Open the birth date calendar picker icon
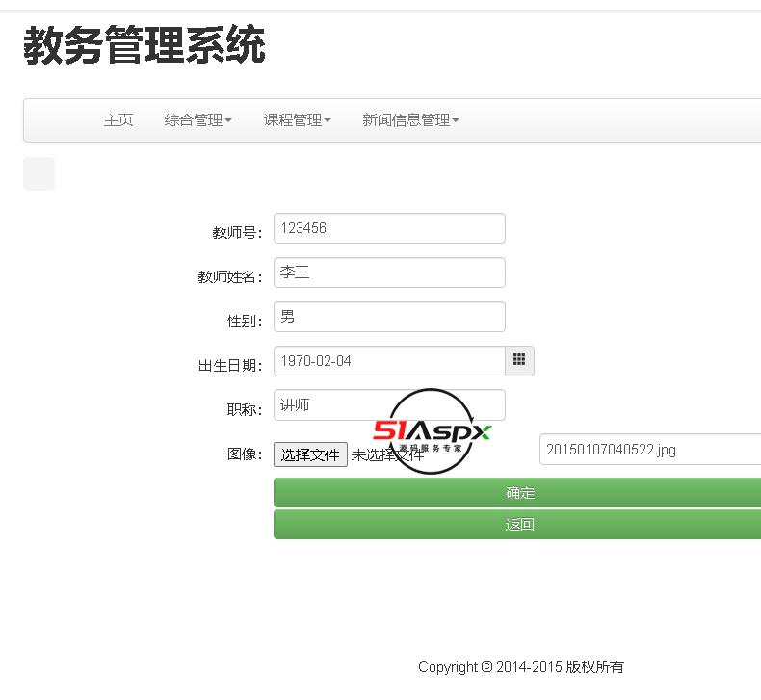Image resolution: width=761 pixels, height=700 pixels. tap(519, 360)
